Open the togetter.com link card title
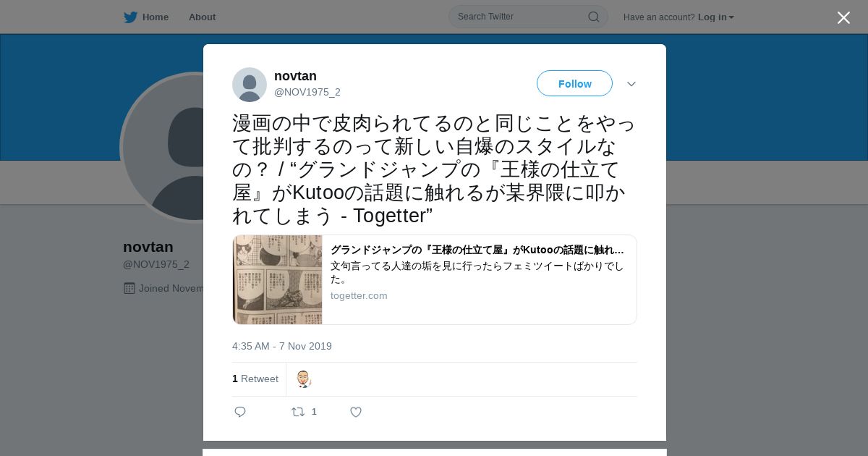Viewport: 868px width, 456px height. 477,250
